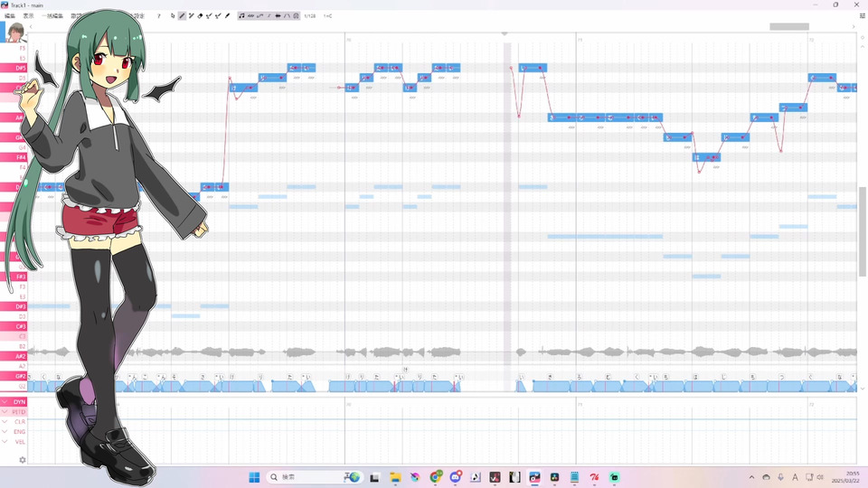This screenshot has height=488, width=868.
Task: Open the 1/128 quantize dropdown
Action: pyautogui.click(x=310, y=16)
